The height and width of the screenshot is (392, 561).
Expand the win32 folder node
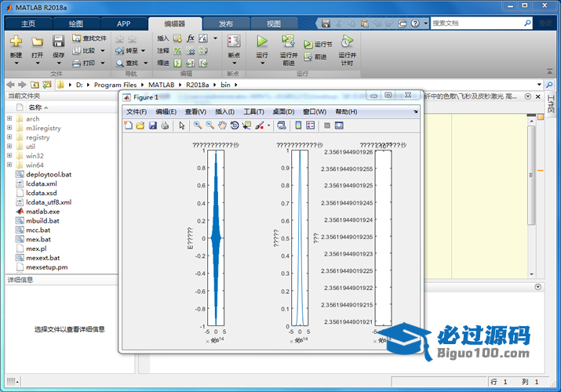pos(9,155)
